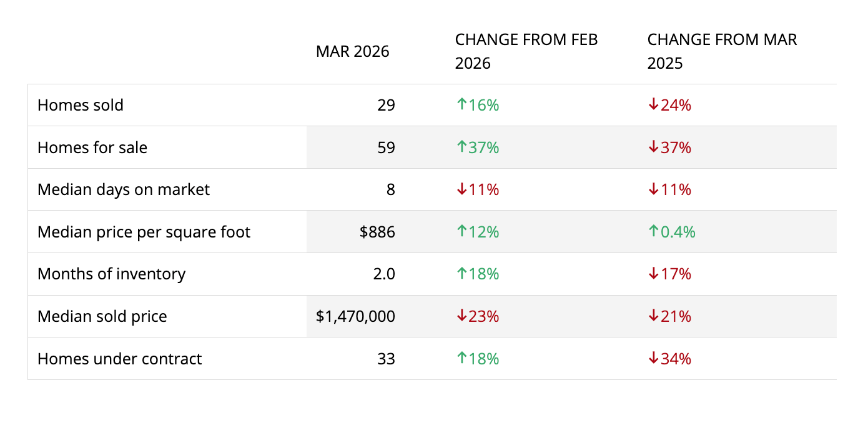
Task: Click the red down arrow beside 21%
Action: [654, 316]
